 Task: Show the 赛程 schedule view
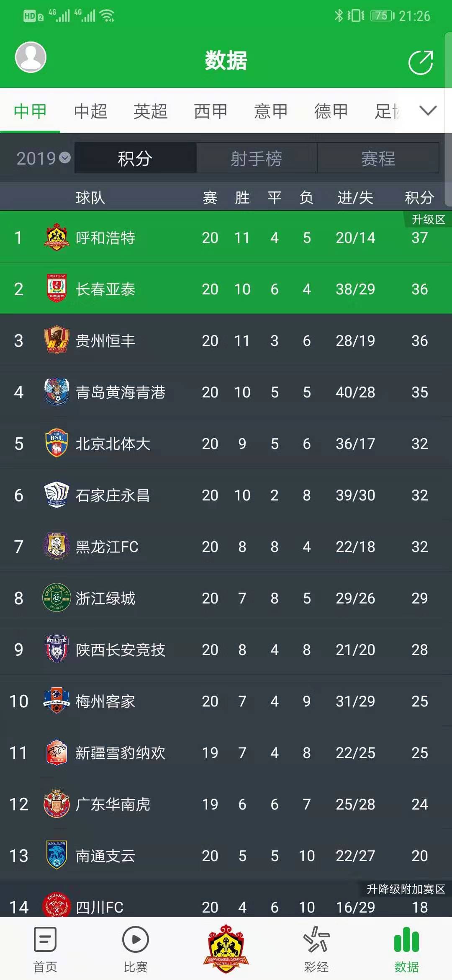pyautogui.click(x=378, y=158)
